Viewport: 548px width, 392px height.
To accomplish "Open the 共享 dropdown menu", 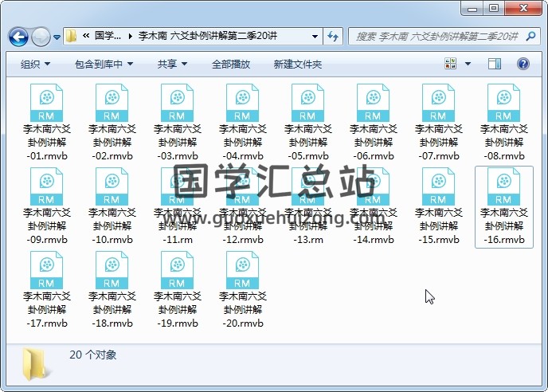I will (x=172, y=64).
